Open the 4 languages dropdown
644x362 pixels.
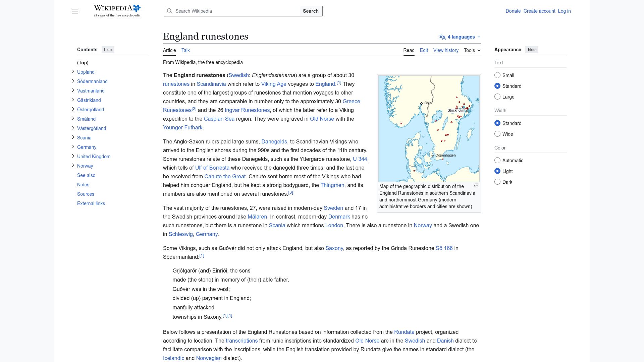click(x=460, y=37)
